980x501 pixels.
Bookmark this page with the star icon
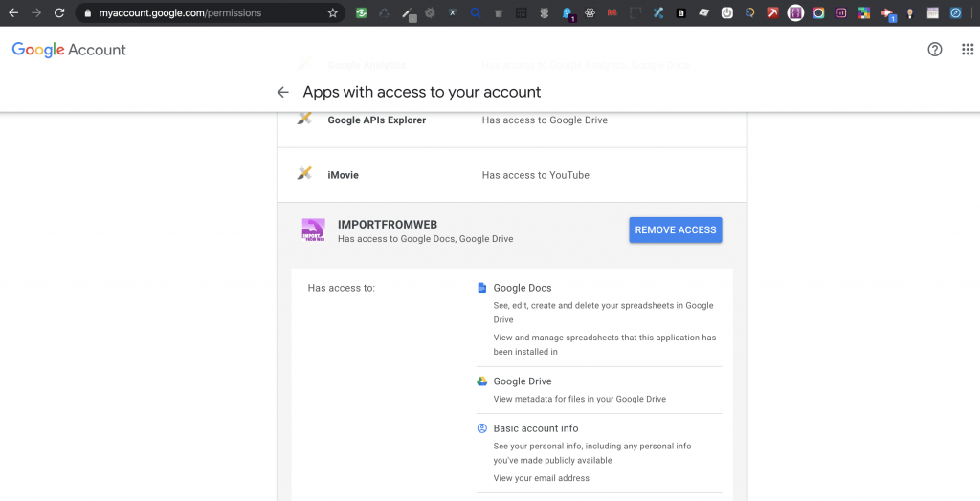tap(333, 13)
